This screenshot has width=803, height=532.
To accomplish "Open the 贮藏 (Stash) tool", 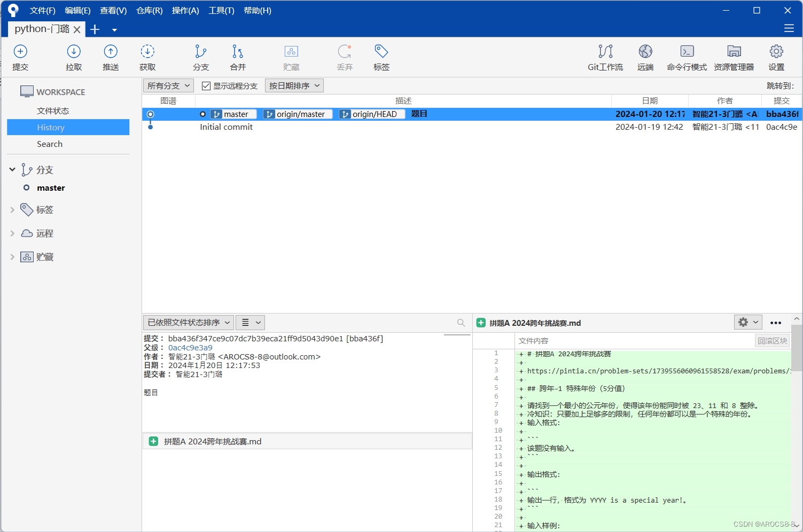I will pyautogui.click(x=291, y=57).
